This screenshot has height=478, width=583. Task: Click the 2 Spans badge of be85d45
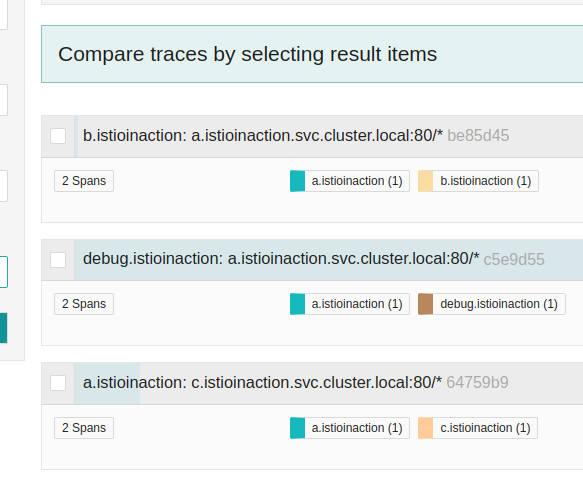pos(84,181)
